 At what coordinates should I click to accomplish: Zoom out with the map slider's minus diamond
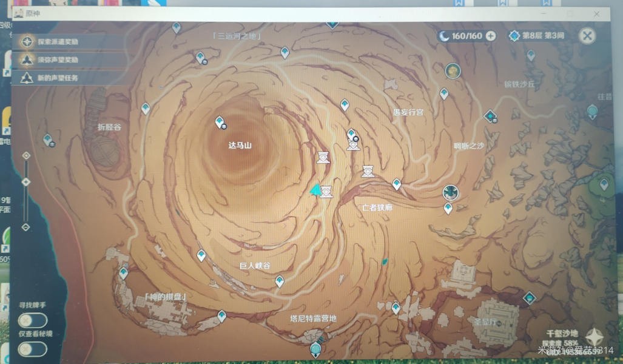26,227
